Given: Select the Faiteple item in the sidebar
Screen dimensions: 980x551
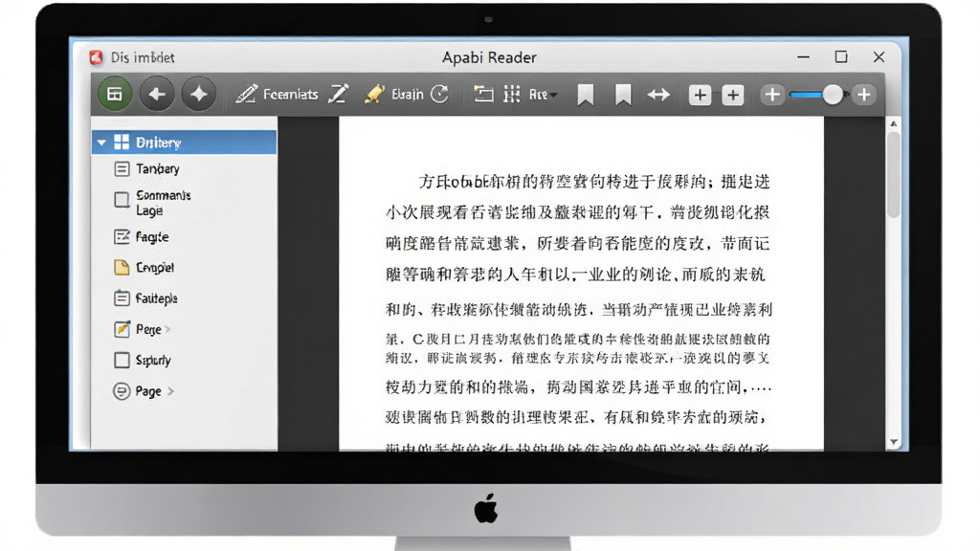Looking at the screenshot, I should 146,298.
